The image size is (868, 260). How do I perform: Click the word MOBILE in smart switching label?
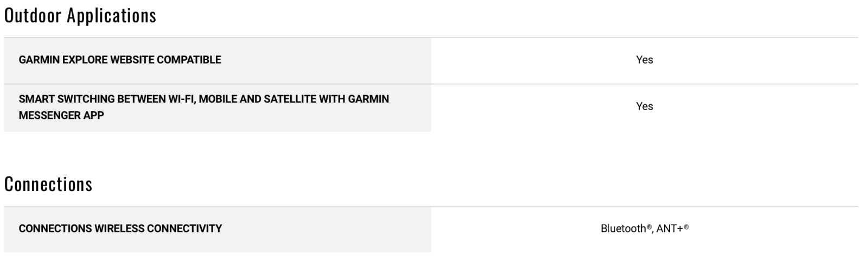pyautogui.click(x=218, y=99)
